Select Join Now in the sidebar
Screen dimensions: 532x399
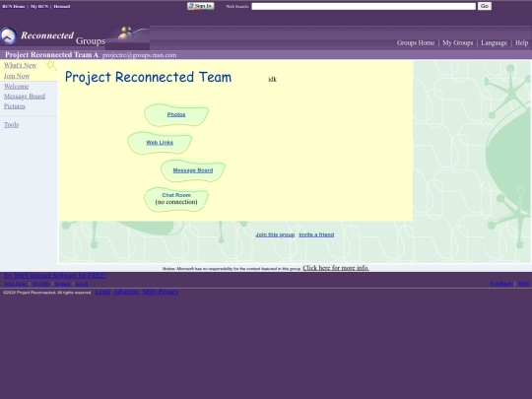17,76
